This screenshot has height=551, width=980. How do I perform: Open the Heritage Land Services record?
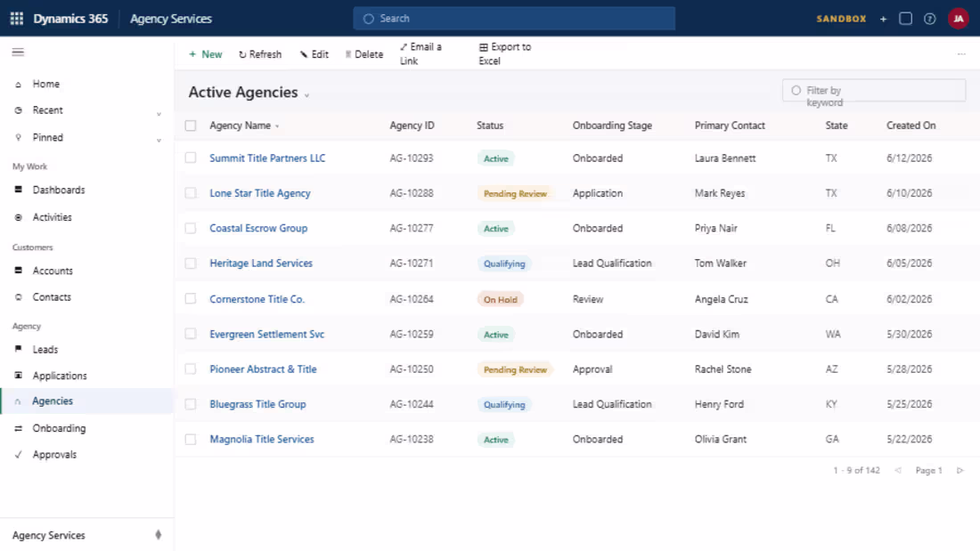[261, 263]
